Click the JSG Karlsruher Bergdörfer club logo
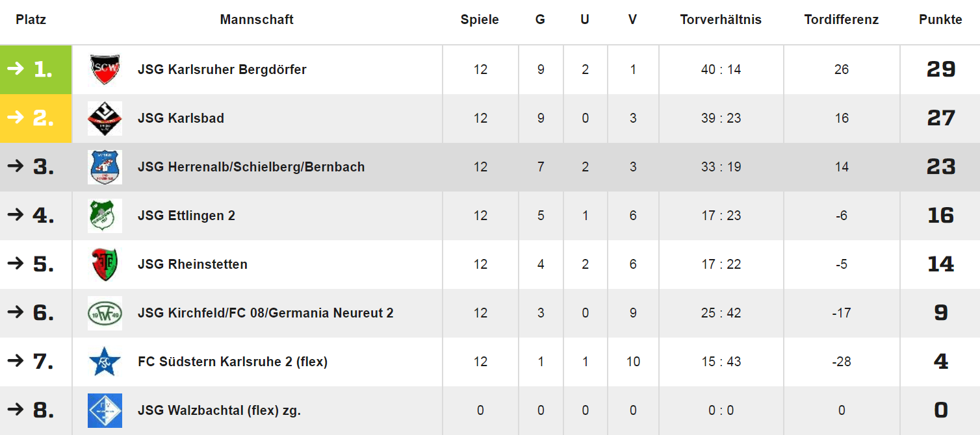This screenshot has height=435, width=980. pos(105,69)
